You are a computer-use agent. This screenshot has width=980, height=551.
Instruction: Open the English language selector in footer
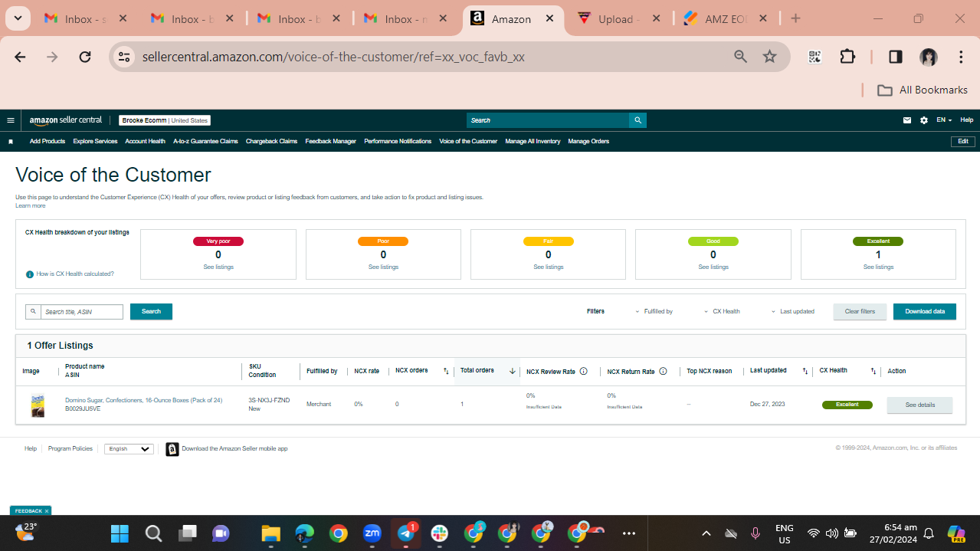129,449
